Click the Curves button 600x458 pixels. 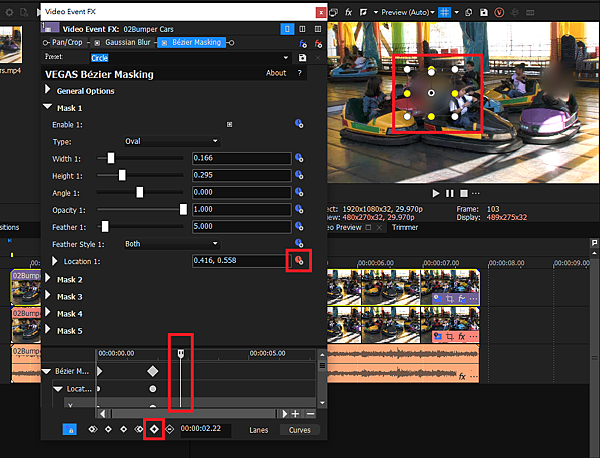click(x=301, y=429)
